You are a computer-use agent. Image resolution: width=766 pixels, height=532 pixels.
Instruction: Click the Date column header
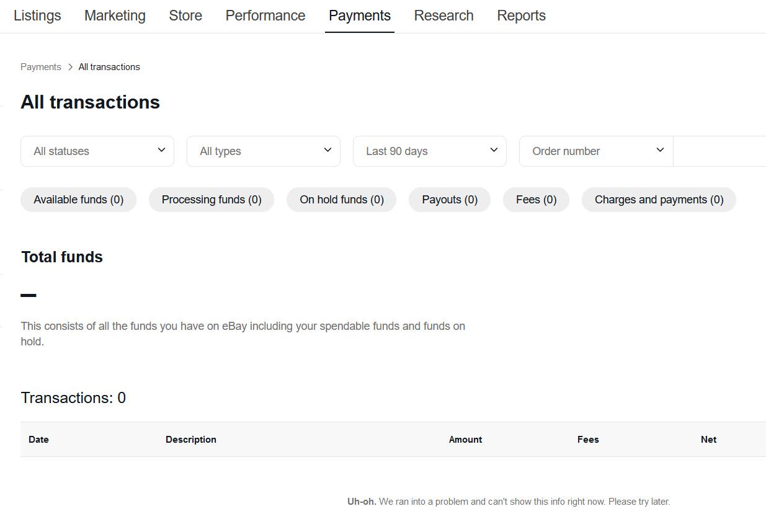point(38,440)
